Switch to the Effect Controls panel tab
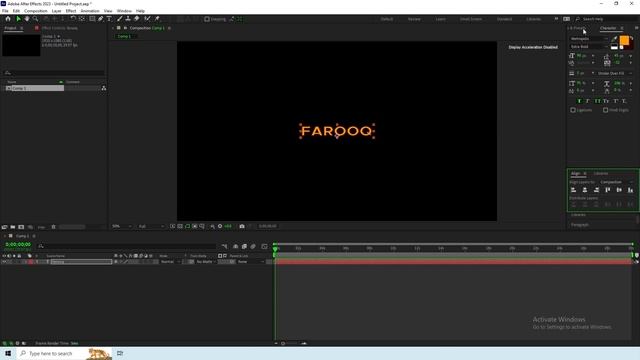Image resolution: width=640 pixels, height=360 pixels. coord(59,28)
